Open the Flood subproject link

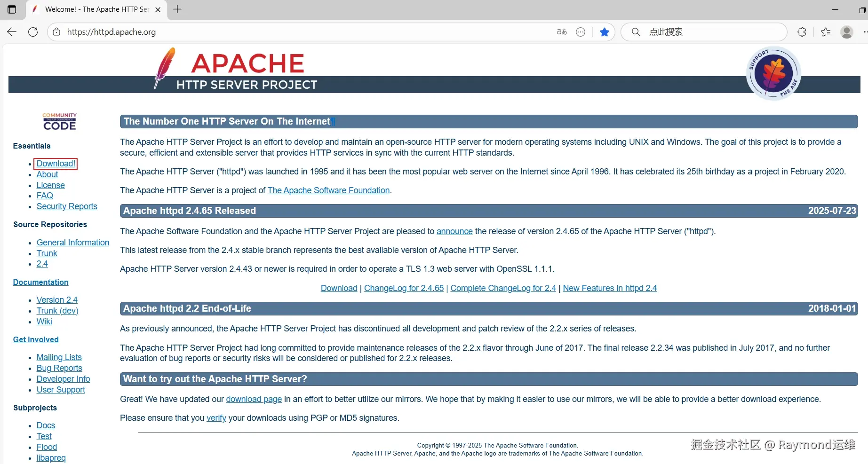click(x=47, y=447)
